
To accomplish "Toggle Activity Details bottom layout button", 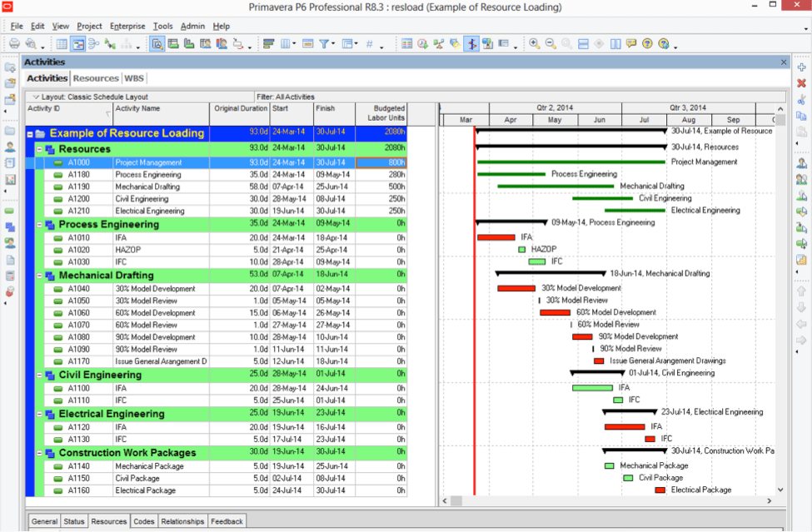I will coord(157,44).
